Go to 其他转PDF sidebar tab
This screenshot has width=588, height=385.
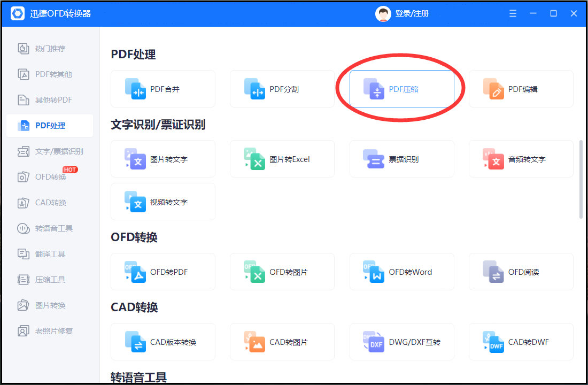pyautogui.click(x=50, y=100)
